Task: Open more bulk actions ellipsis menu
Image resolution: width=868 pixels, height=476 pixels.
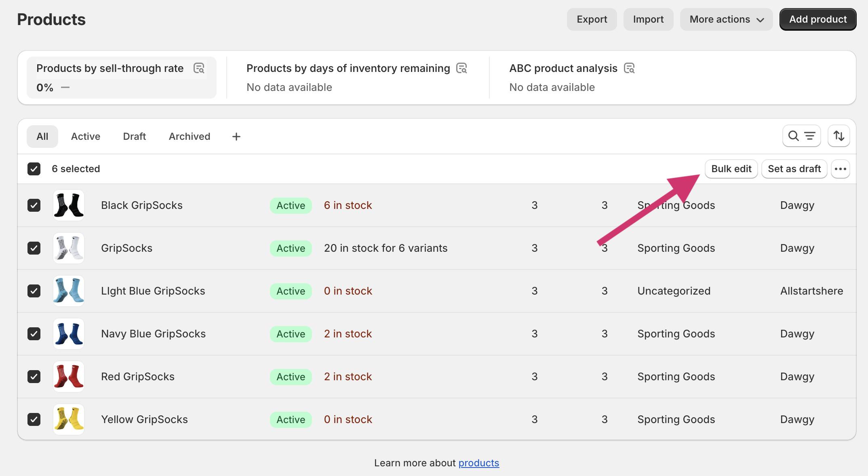Action: pos(841,169)
